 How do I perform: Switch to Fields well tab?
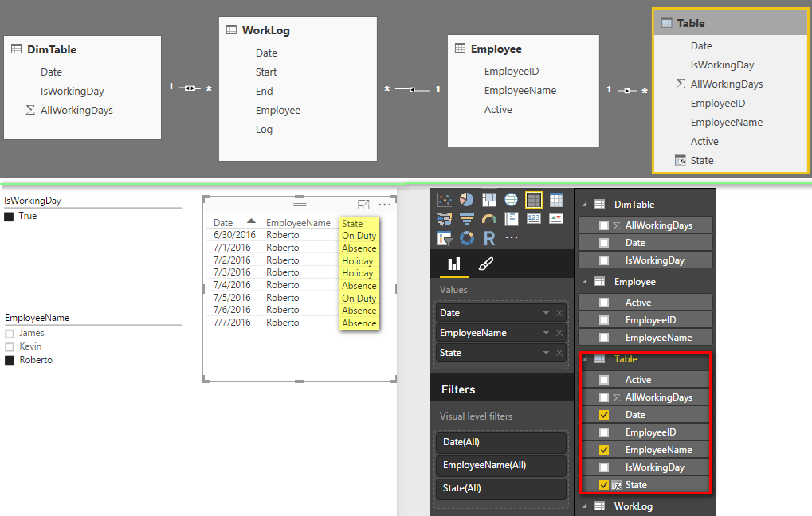click(x=454, y=264)
